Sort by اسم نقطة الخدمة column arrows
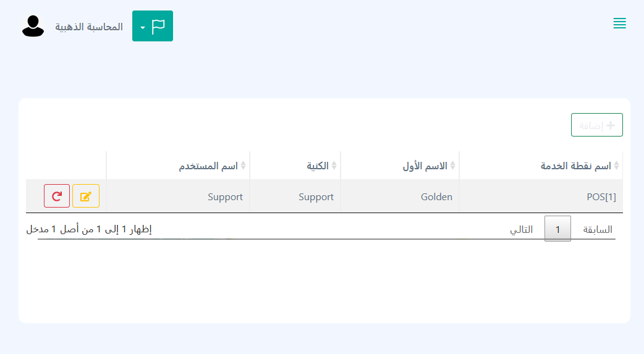Screen dimensions: 644x354 pos(616,166)
